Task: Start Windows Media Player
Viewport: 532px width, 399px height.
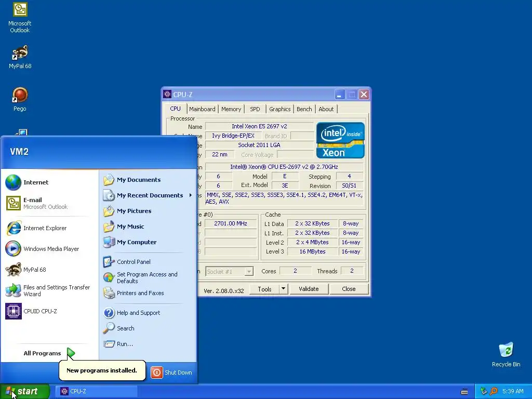Action: tap(49, 249)
